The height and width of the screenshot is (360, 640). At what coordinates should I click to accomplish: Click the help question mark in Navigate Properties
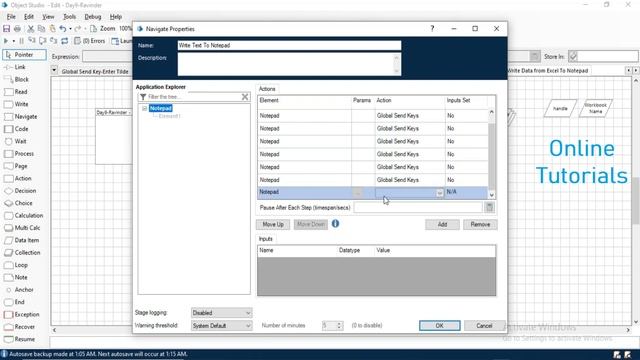pyautogui.click(x=432, y=29)
